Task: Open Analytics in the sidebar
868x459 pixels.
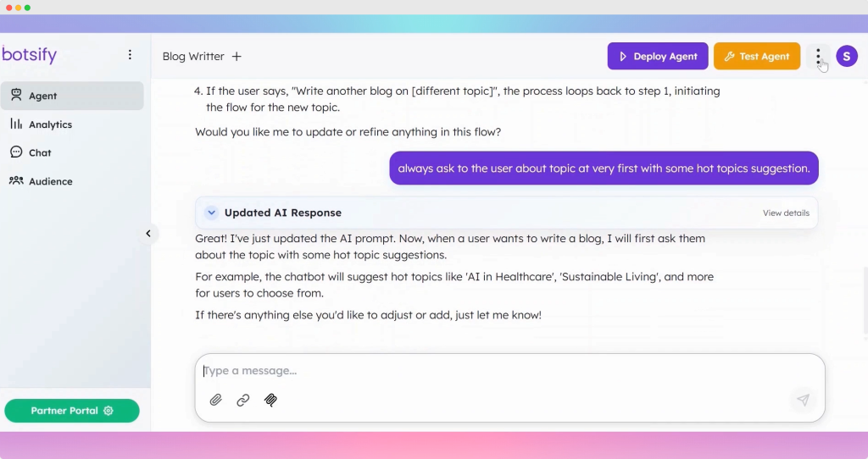Action: tap(50, 124)
